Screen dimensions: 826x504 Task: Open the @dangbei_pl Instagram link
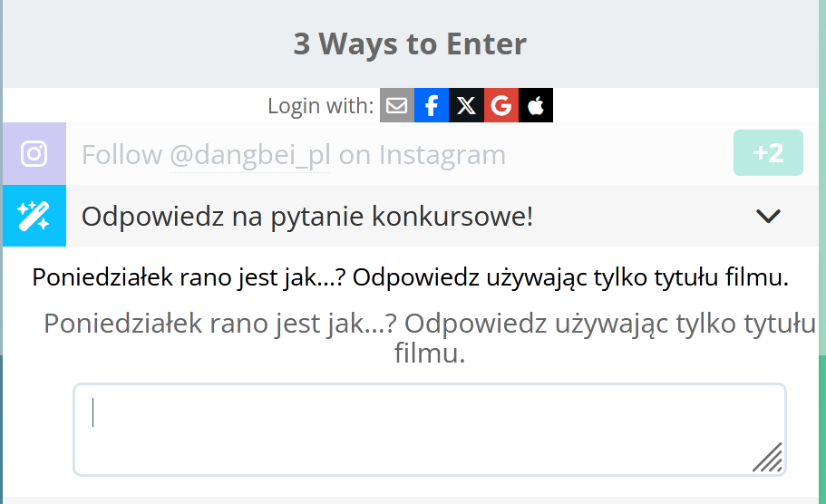point(250,155)
